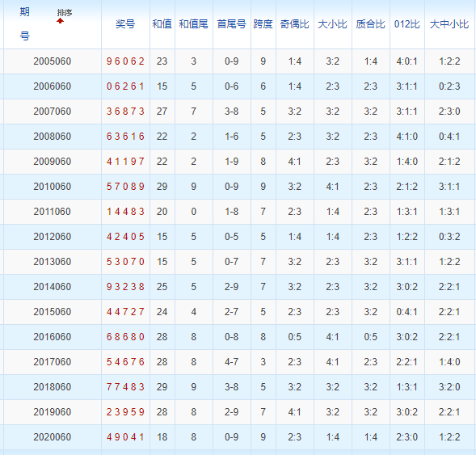Select winning number 4 2 4 0 5
This screenshot has height=455, width=476.
125,237
